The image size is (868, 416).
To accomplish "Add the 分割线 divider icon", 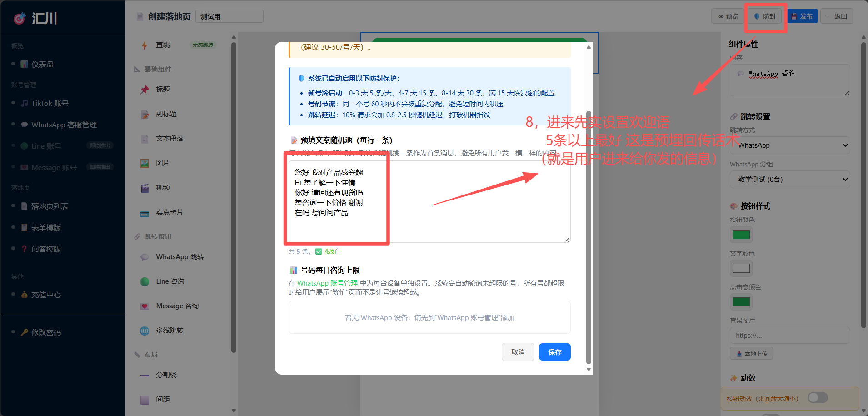I will [145, 376].
